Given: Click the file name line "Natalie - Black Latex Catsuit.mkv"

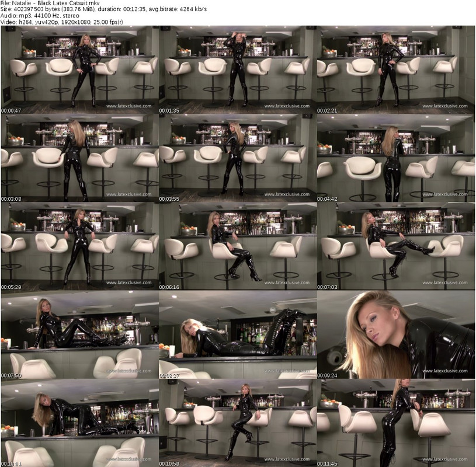Looking at the screenshot, I should pos(50,3).
